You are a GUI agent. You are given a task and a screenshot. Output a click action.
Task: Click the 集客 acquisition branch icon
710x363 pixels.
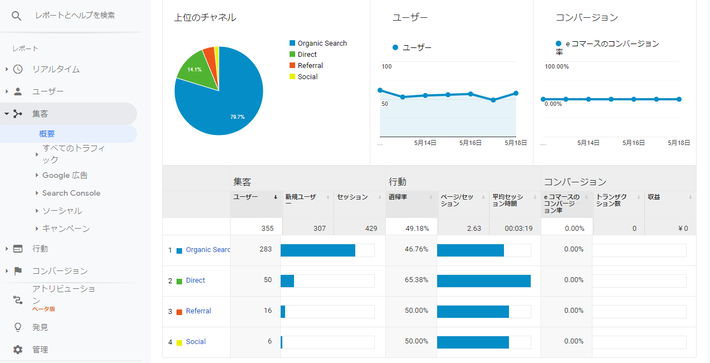coord(18,114)
